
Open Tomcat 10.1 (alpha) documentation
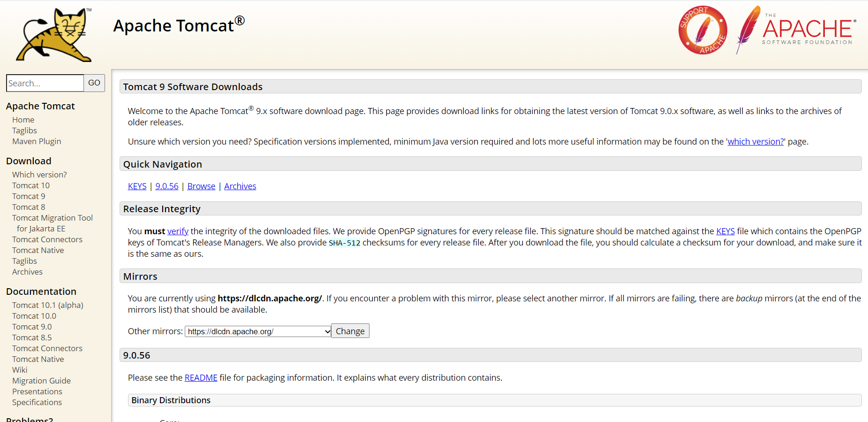(48, 305)
